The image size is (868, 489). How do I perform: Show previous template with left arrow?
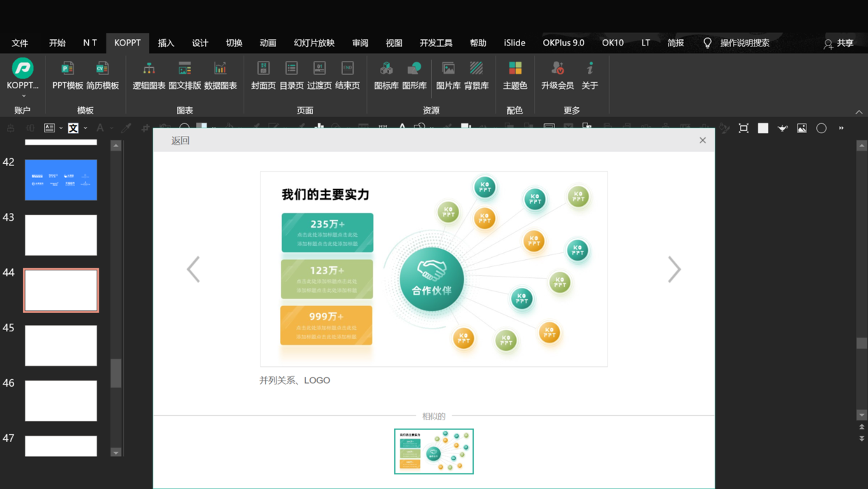pos(193,269)
